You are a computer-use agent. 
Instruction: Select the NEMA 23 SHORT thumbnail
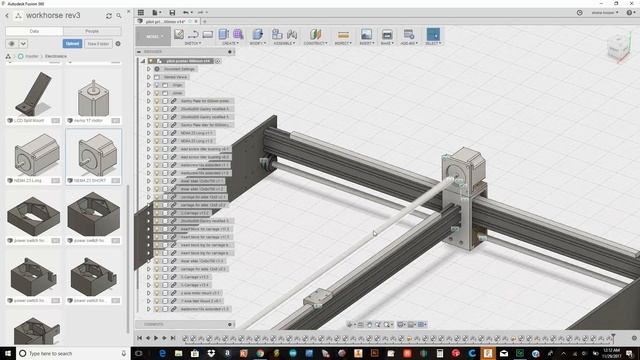click(93, 157)
